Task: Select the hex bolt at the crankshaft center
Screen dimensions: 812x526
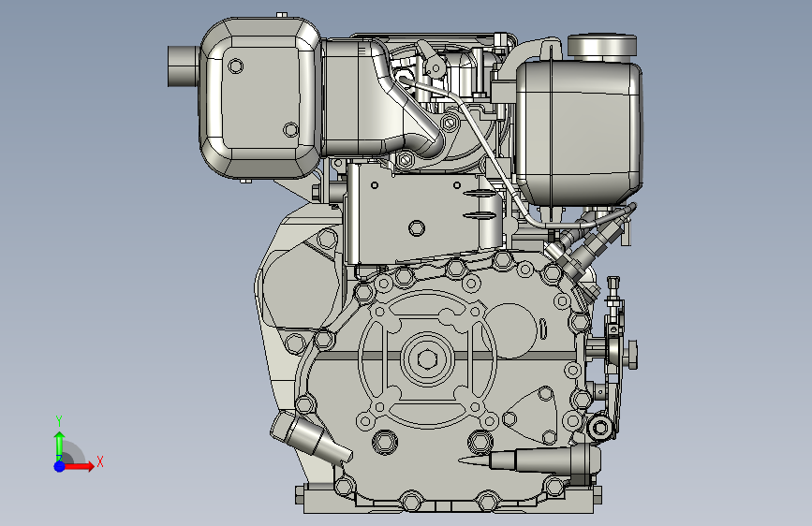Action: [x=427, y=358]
